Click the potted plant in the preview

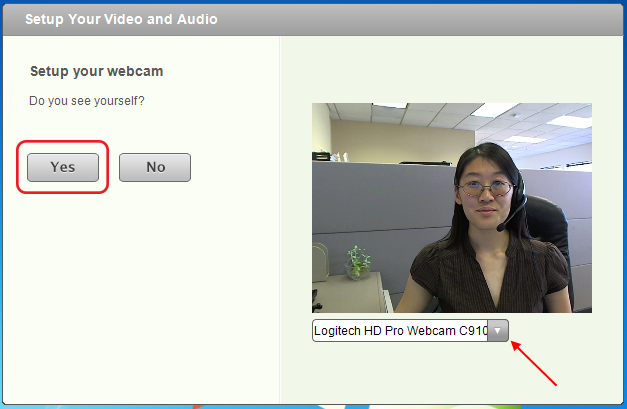(x=357, y=262)
